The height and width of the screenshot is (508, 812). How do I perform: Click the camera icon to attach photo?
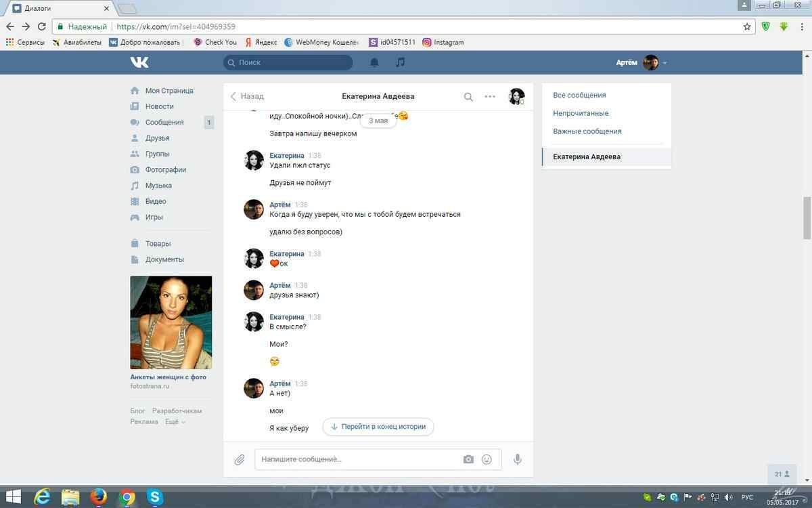[468, 459]
